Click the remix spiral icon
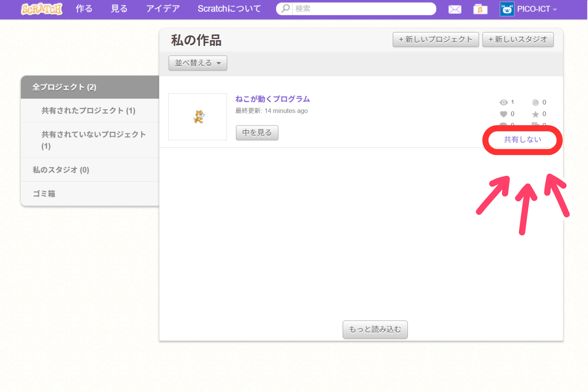This screenshot has height=392, width=588. click(x=536, y=102)
